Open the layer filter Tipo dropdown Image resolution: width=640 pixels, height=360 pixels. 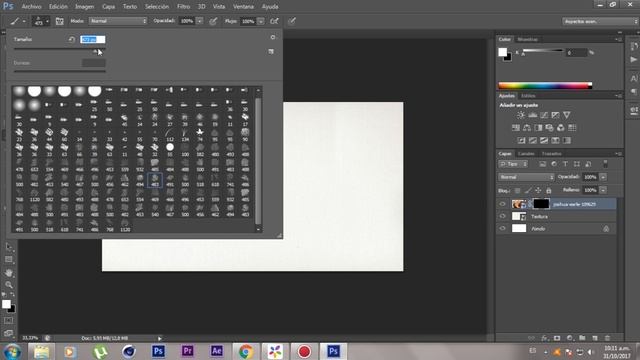(x=513, y=164)
